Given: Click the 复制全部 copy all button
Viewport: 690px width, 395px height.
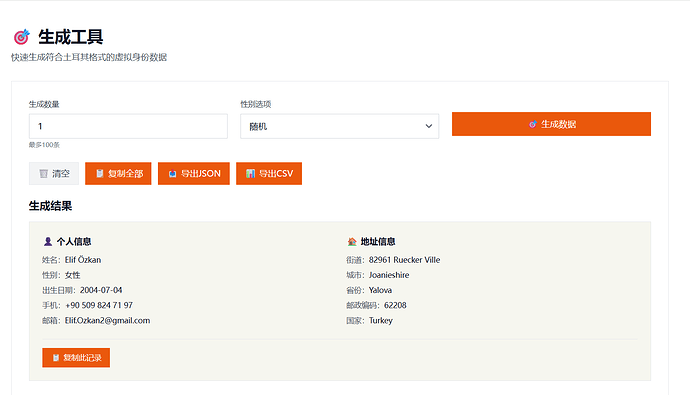Looking at the screenshot, I should pos(118,173).
